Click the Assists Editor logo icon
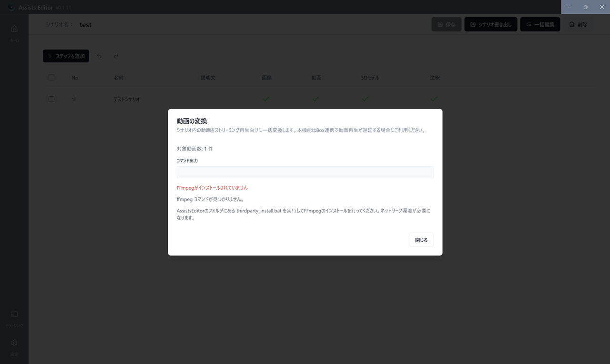The height and width of the screenshot is (364, 610). pos(11,7)
